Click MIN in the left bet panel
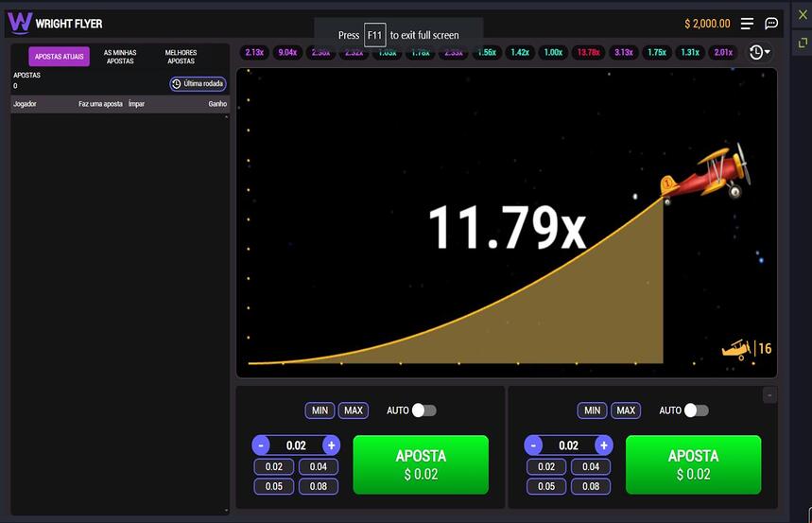The width and height of the screenshot is (812, 523). click(x=320, y=410)
